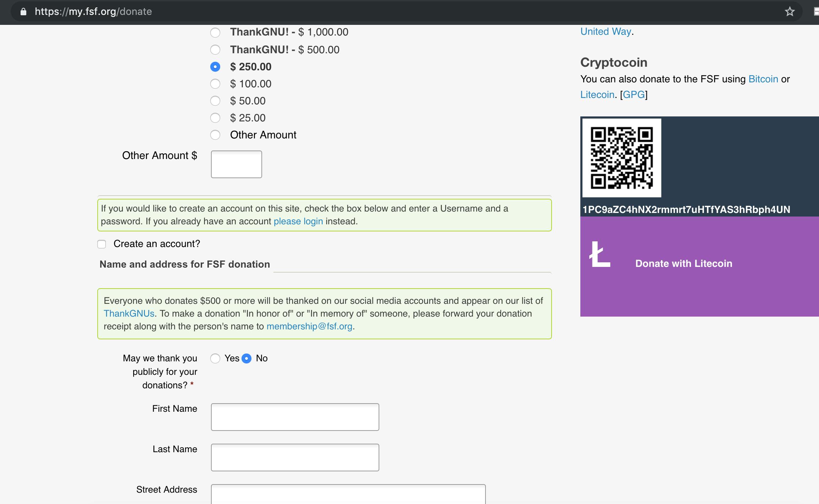Choose the $50.00 donation amount

click(x=215, y=101)
